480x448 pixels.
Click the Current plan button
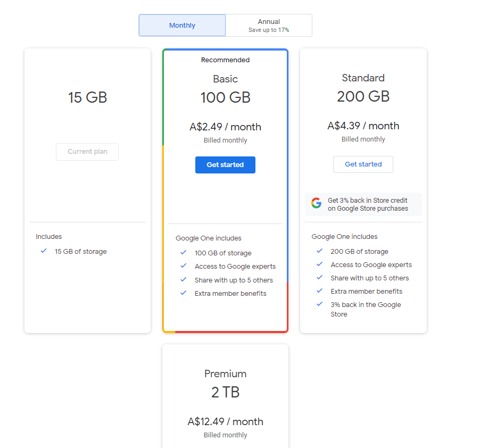87,152
